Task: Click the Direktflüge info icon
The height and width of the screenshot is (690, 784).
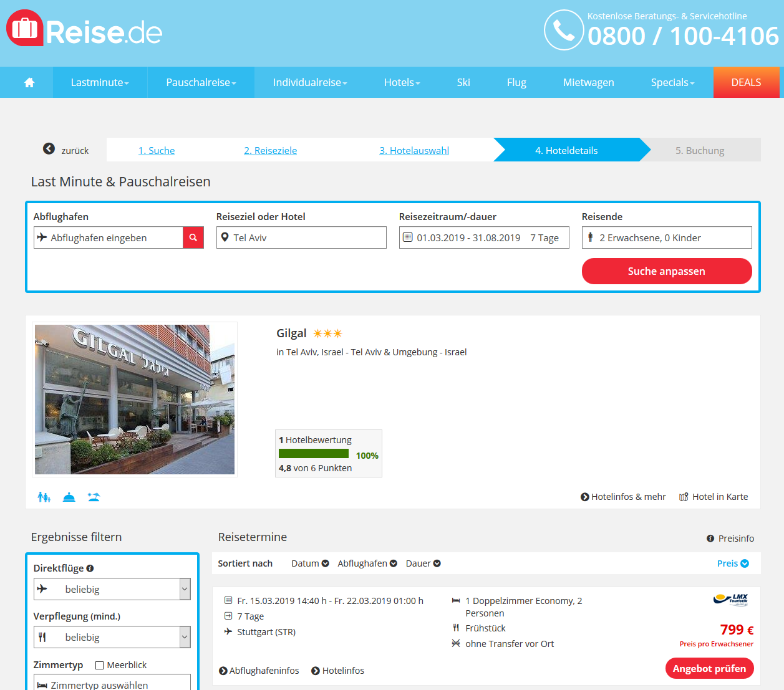Action: tap(90, 568)
